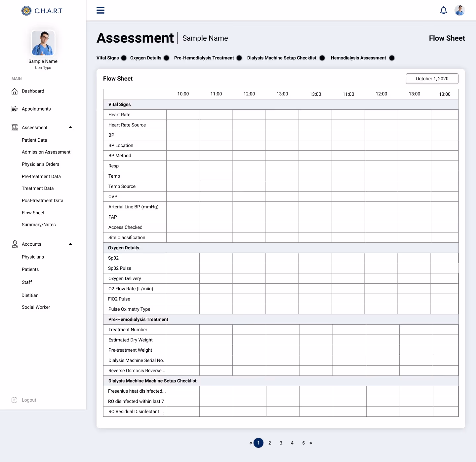Open Physician's Orders page

pyautogui.click(x=41, y=164)
